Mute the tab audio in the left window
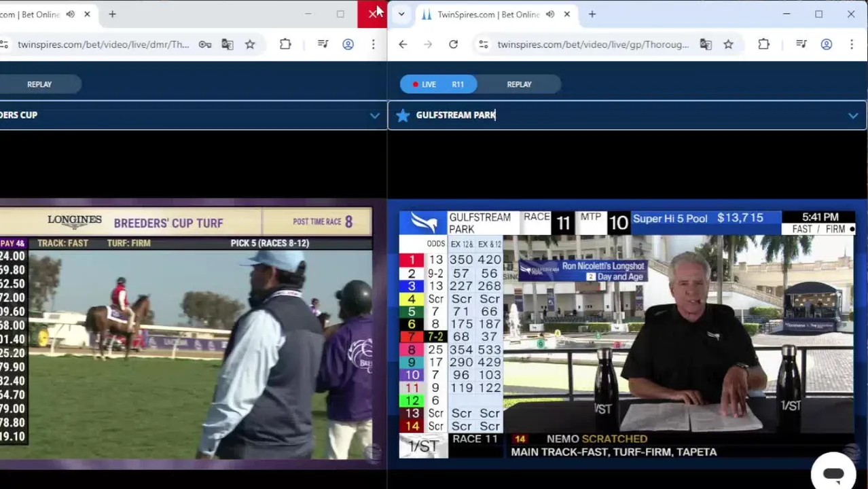The height and width of the screenshot is (489, 868). 70,14
